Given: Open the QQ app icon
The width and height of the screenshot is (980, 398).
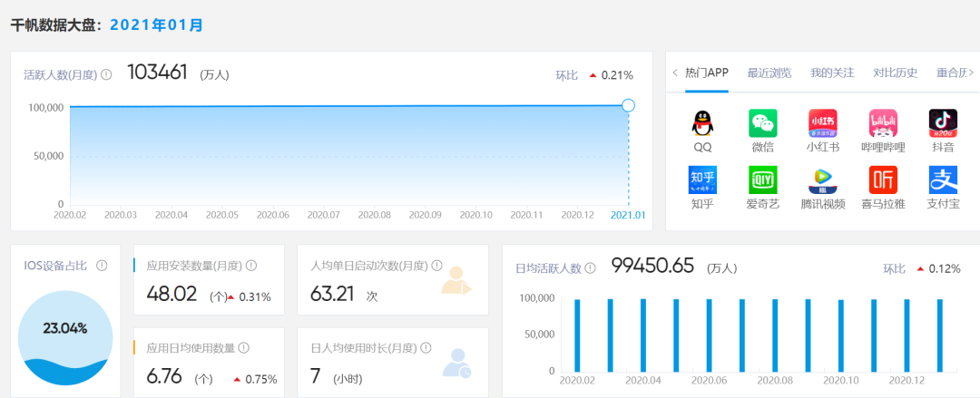Looking at the screenshot, I should [702, 124].
